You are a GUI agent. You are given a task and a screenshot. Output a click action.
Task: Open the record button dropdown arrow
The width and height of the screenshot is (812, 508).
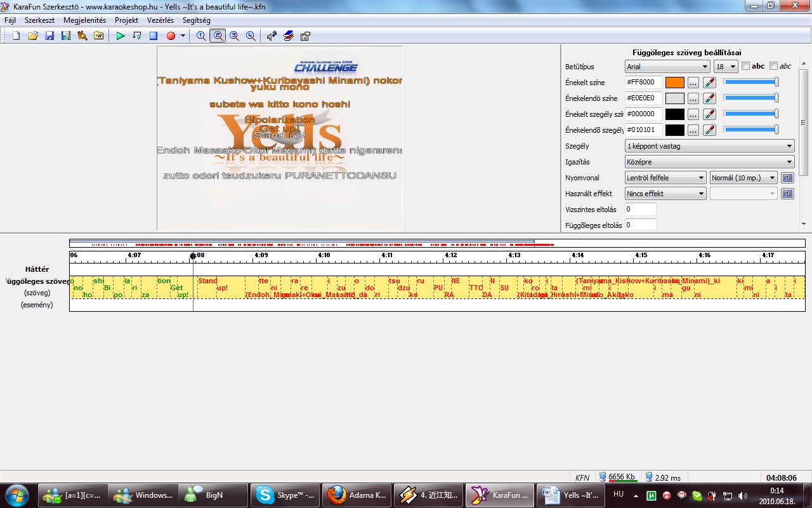(183, 36)
